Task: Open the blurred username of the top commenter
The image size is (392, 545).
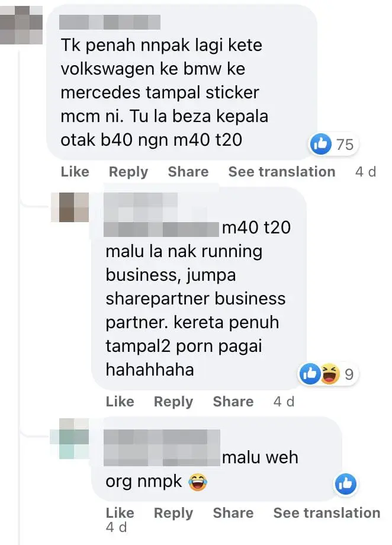Action: coord(110,23)
